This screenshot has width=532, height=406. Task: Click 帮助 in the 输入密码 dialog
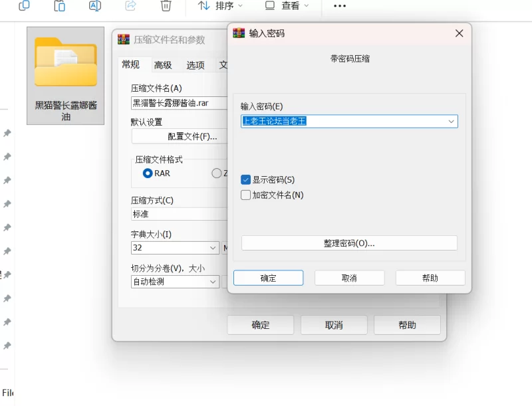click(430, 278)
